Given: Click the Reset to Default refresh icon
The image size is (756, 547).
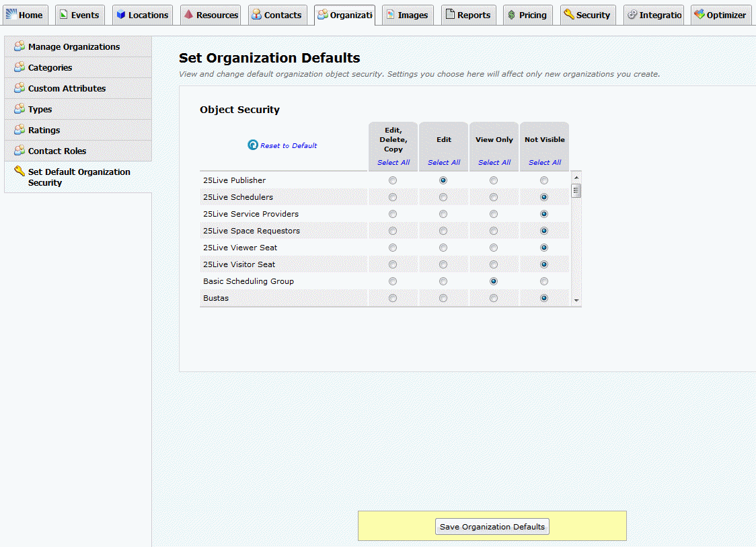Looking at the screenshot, I should 253,145.
